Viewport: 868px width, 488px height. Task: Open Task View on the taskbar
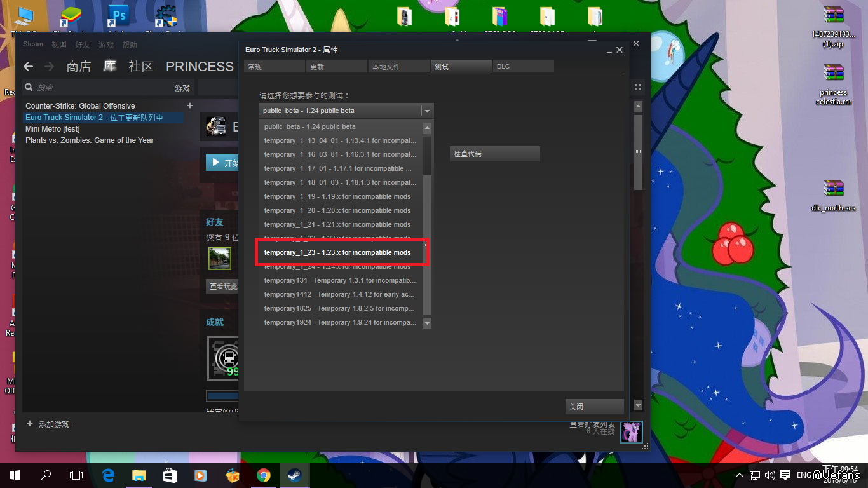(x=76, y=475)
